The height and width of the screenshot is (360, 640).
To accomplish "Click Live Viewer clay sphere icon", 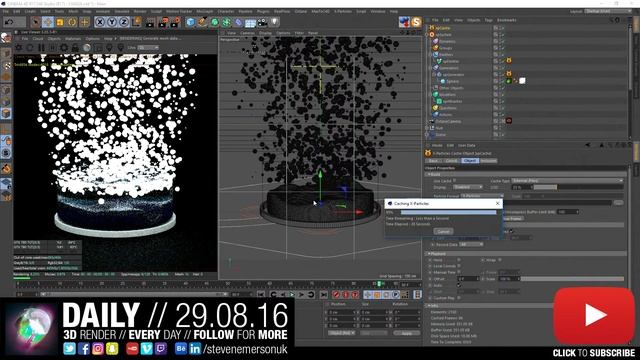I will [87, 48].
